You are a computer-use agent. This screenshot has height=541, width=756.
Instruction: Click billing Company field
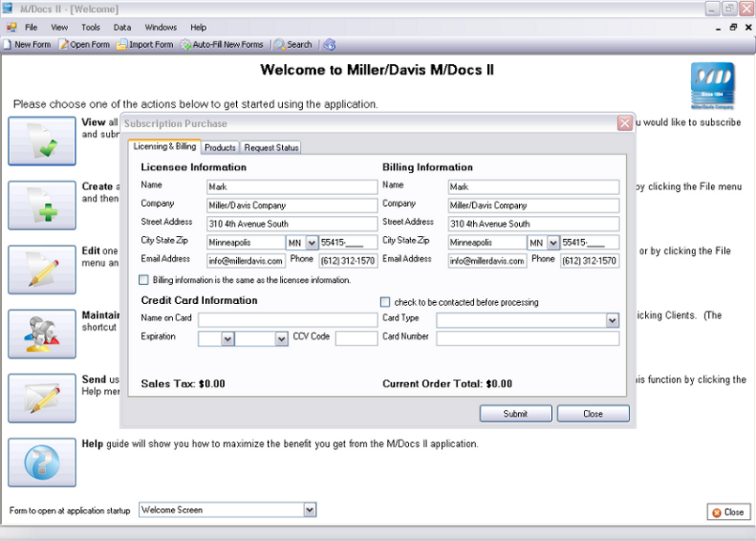click(x=533, y=205)
